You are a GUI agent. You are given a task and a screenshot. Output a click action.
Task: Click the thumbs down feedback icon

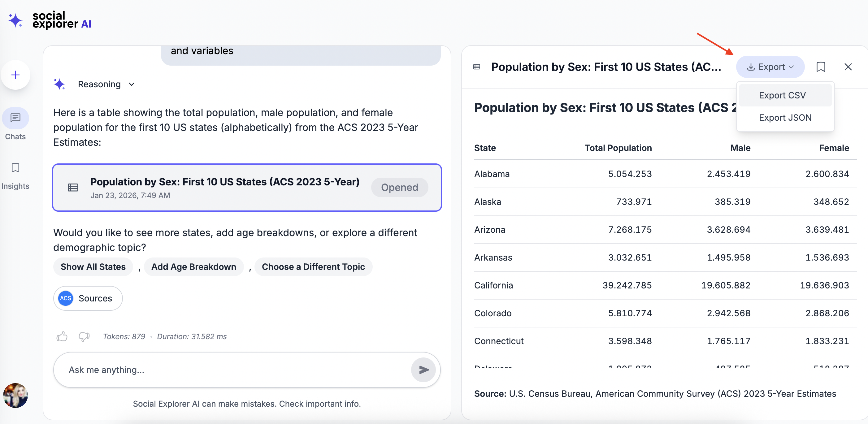click(x=84, y=336)
